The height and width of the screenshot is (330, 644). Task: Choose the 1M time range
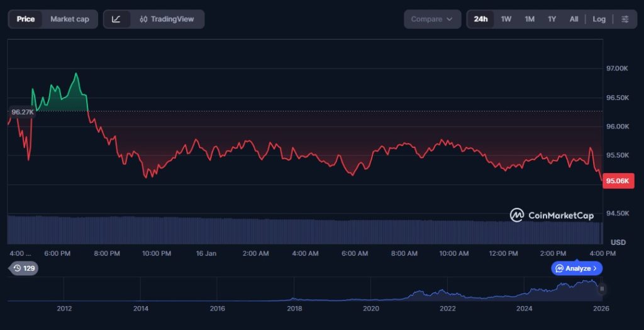point(530,19)
